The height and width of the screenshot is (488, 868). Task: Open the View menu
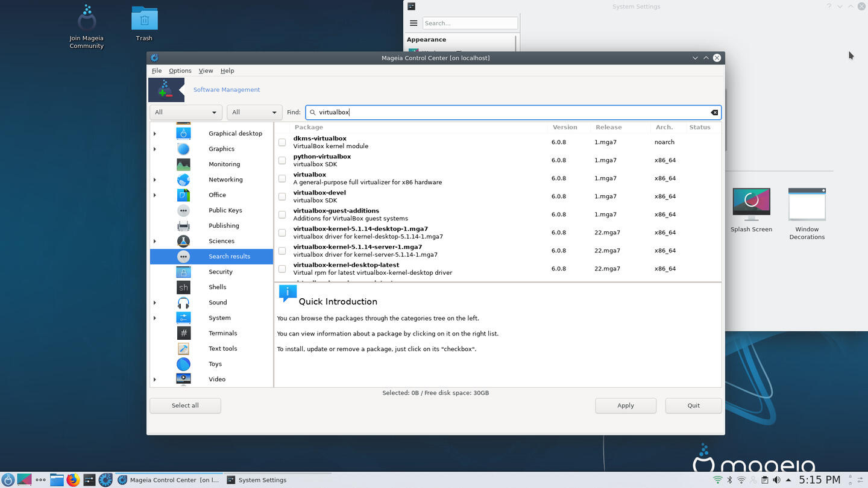(x=206, y=70)
